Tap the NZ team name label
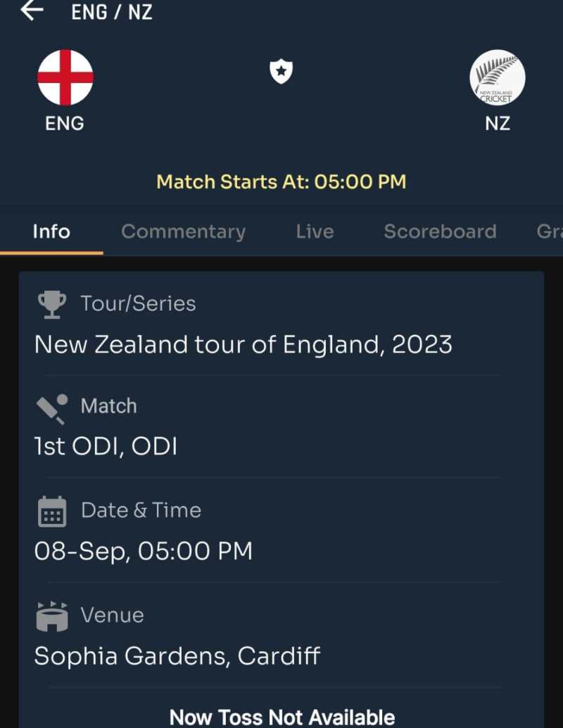This screenshot has width=563, height=728. click(x=498, y=123)
